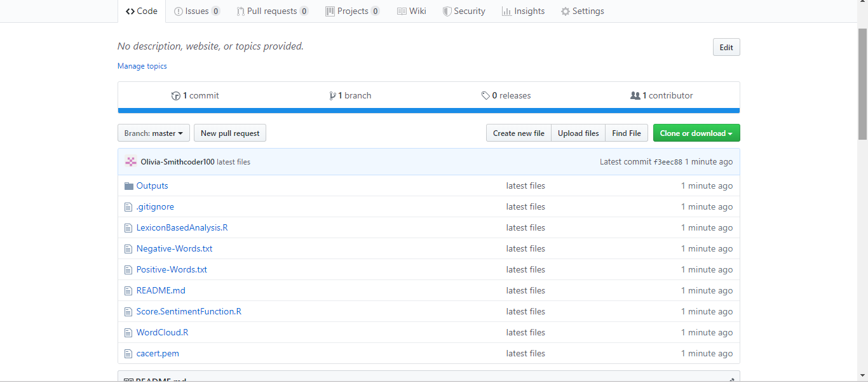Open the Branch: master dropdown
The image size is (868, 383).
[x=153, y=133]
